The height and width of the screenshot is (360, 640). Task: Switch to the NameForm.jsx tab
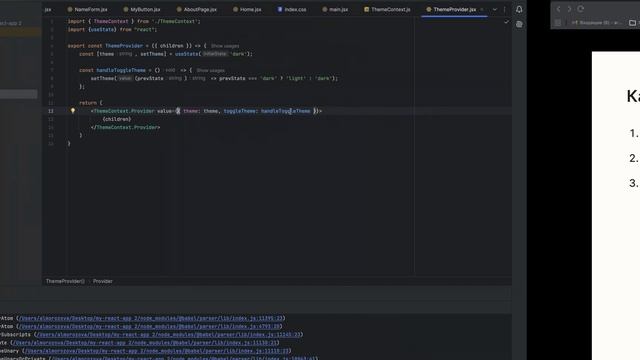(87, 9)
